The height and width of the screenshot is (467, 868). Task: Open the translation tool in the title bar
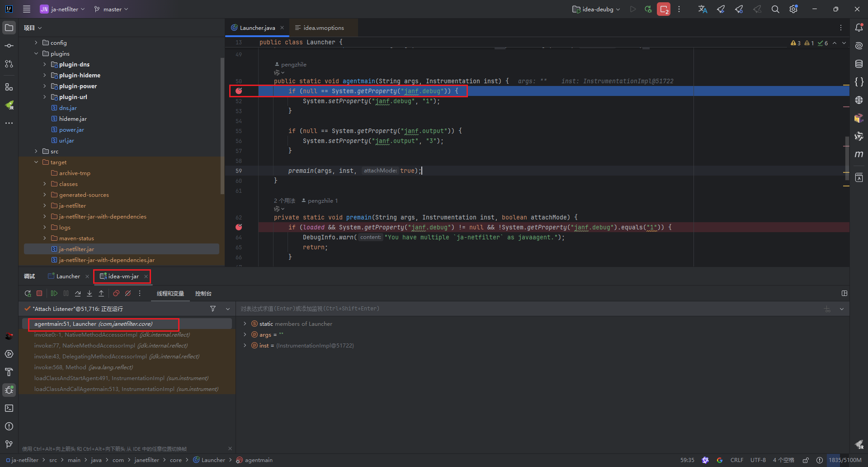coord(702,9)
